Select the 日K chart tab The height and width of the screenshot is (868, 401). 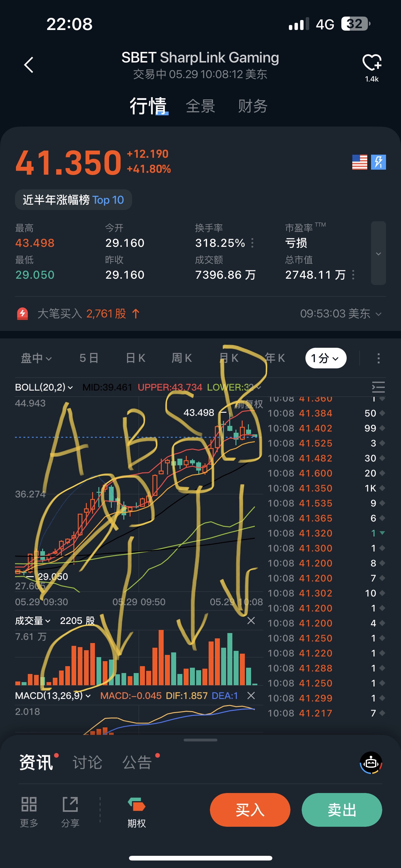[x=135, y=358]
